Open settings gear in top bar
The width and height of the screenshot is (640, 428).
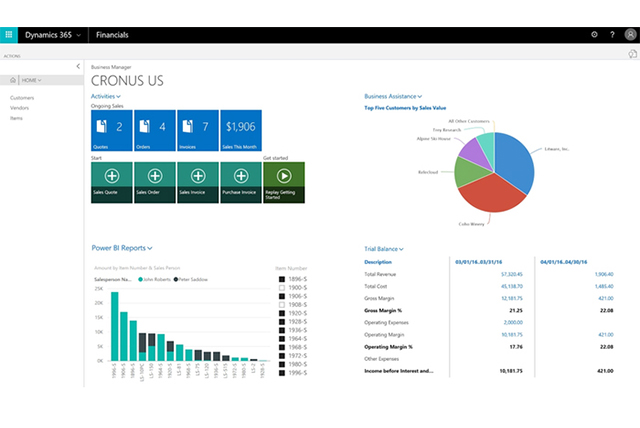coord(594,35)
